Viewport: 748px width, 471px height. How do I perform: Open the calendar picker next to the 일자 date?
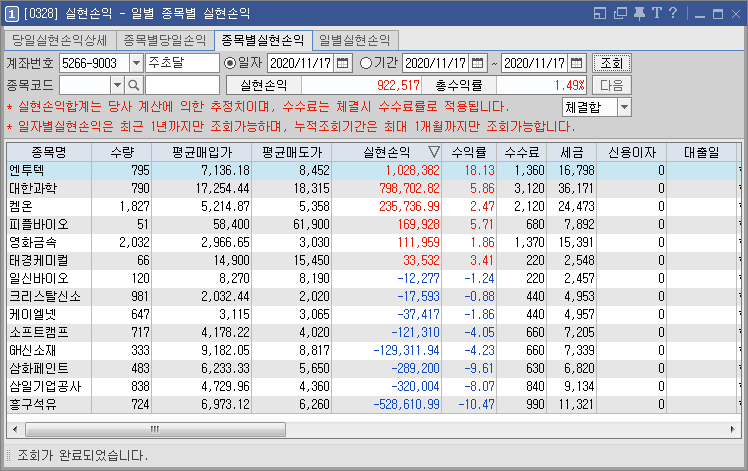point(343,63)
